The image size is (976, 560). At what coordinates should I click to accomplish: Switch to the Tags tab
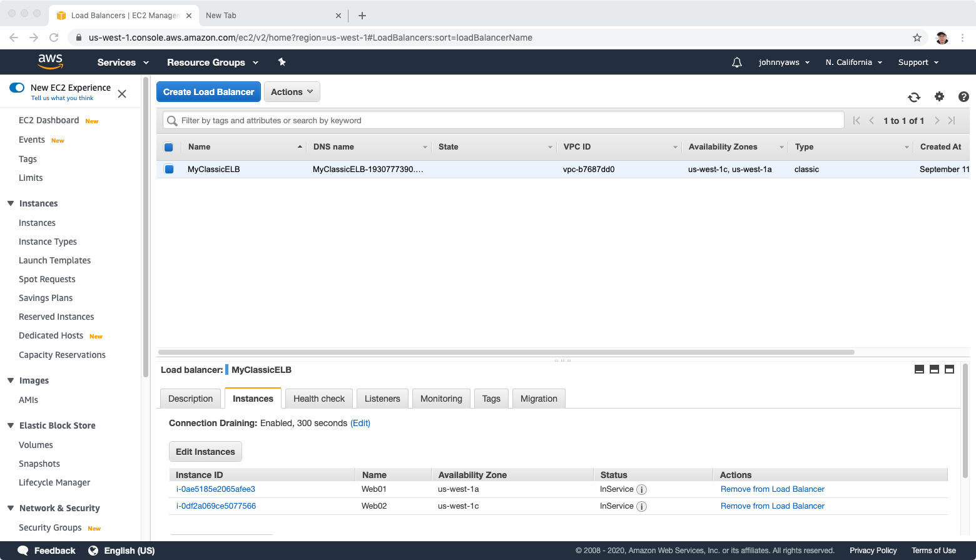coord(491,399)
